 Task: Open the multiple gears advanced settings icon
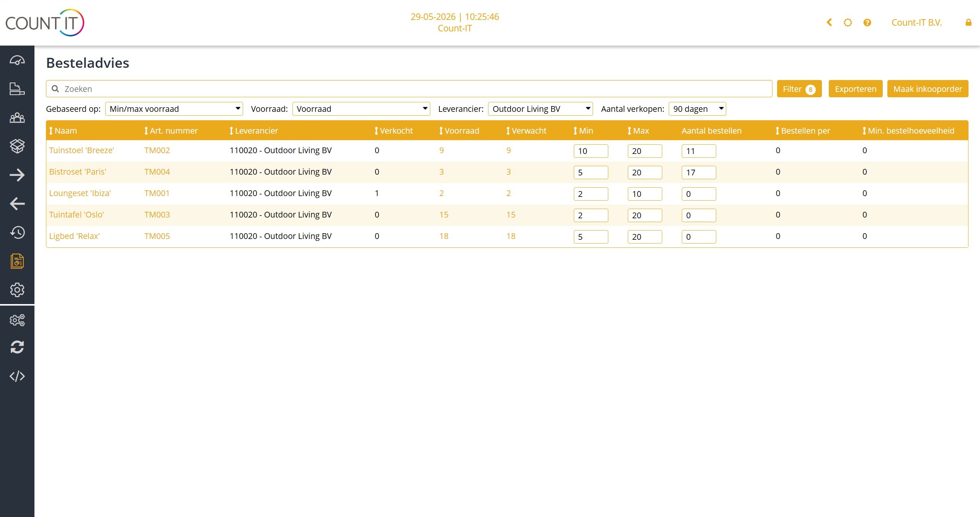pyautogui.click(x=17, y=320)
